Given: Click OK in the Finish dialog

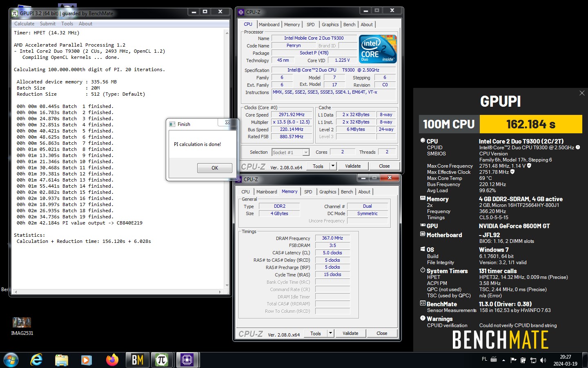Looking at the screenshot, I should coord(215,168).
